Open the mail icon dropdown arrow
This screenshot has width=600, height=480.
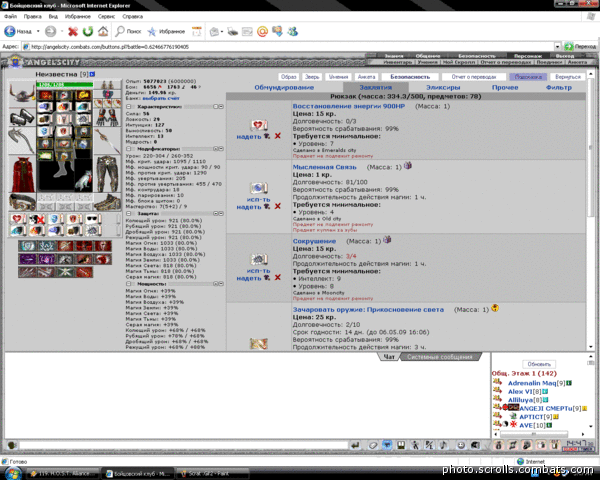coord(222,32)
